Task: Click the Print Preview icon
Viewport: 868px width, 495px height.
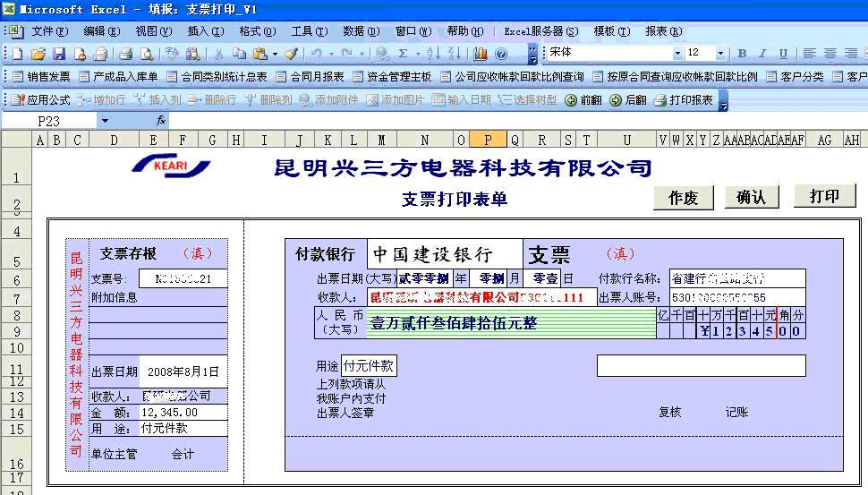Action: 147,55
